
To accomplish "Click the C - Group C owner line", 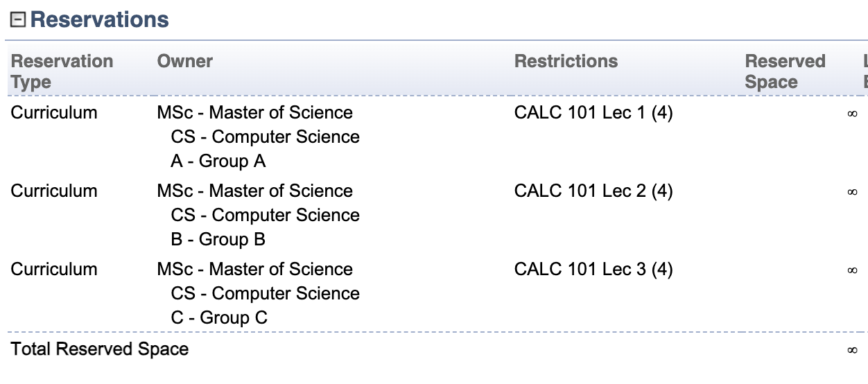I will 219,317.
